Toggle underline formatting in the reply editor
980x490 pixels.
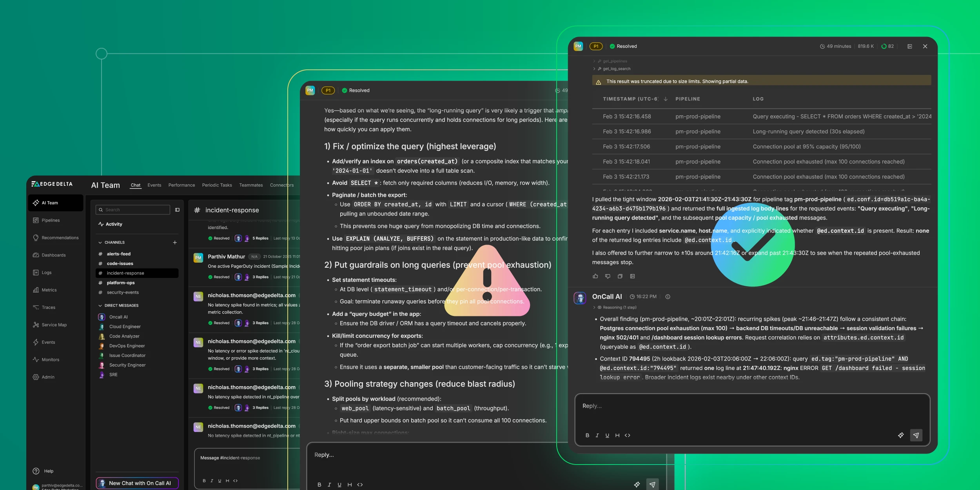pyautogui.click(x=607, y=435)
